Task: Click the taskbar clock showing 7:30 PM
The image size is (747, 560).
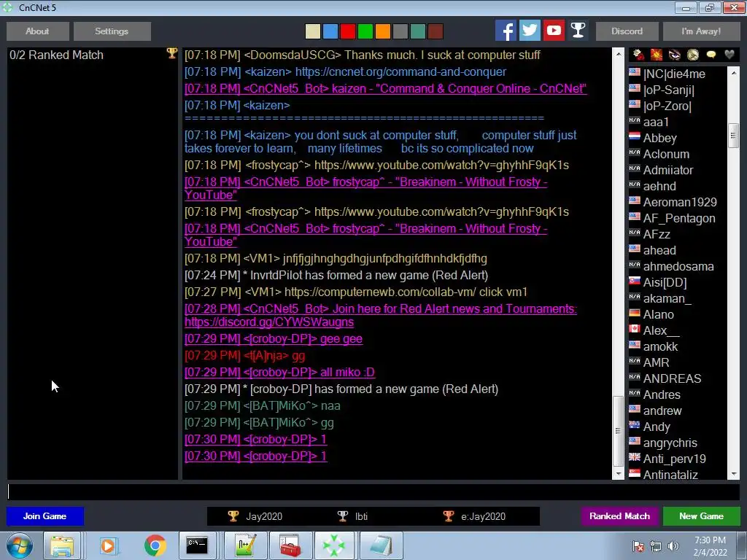Action: pyautogui.click(x=711, y=546)
